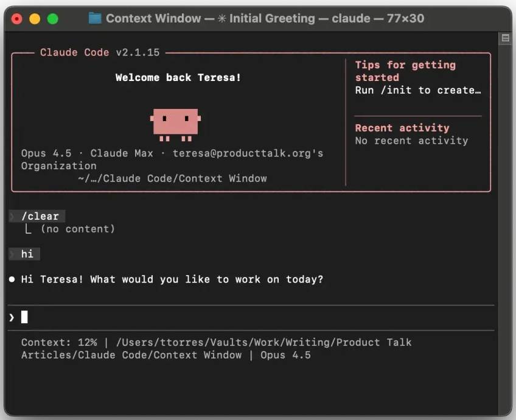Click the "Organization" word under the account line
This screenshot has height=420, width=516.
[59, 166]
